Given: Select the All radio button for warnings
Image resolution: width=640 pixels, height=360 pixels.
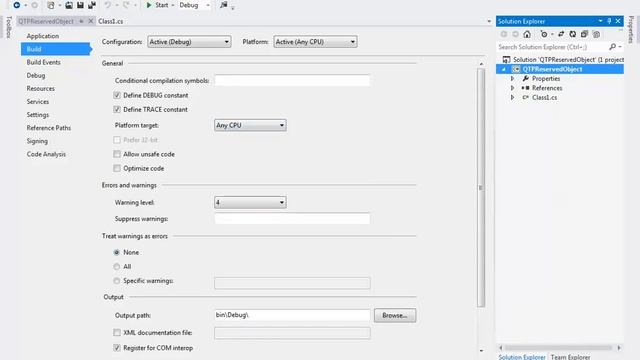Looking at the screenshot, I should [117, 267].
